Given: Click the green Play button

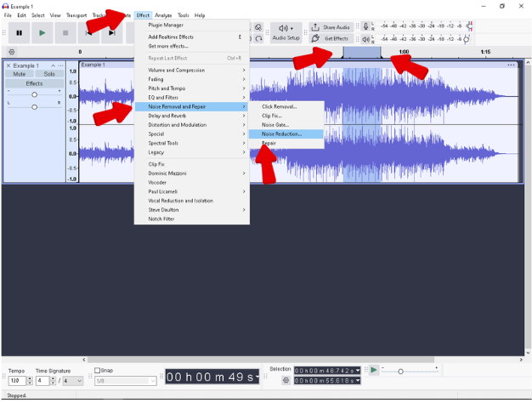Looking at the screenshot, I should click(42, 33).
